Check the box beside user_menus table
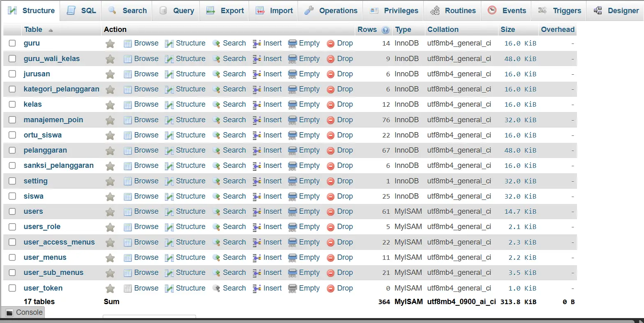Screen dimensions: 644x323 (12, 257)
